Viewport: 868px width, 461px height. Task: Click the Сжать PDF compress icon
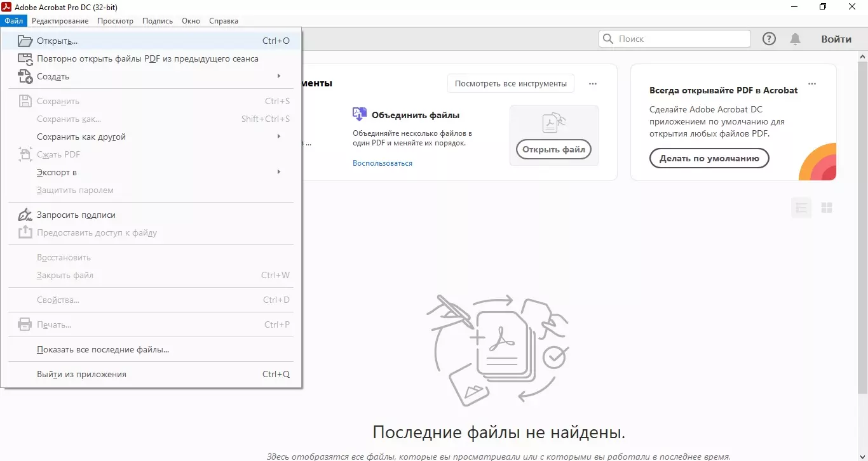click(25, 154)
